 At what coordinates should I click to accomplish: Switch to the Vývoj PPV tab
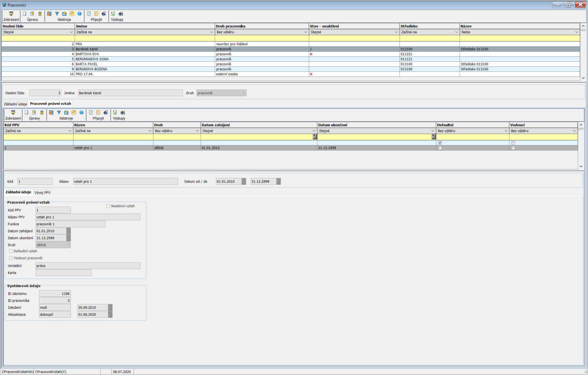tap(42, 193)
